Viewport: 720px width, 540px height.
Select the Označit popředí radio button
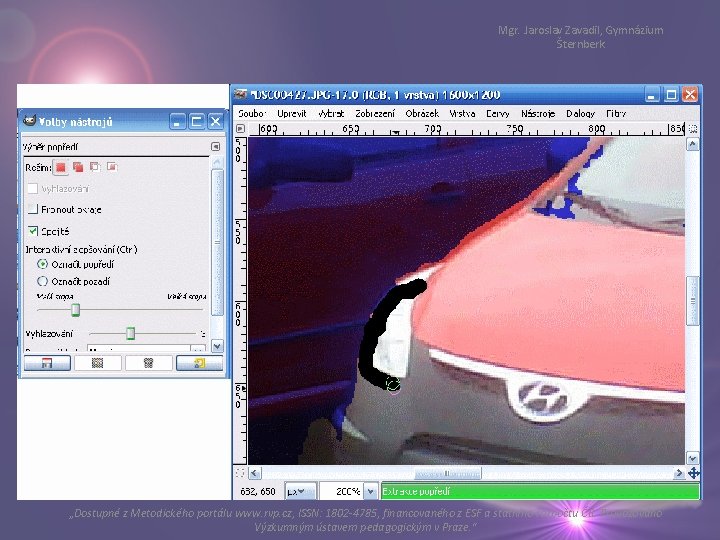pyautogui.click(x=42, y=264)
